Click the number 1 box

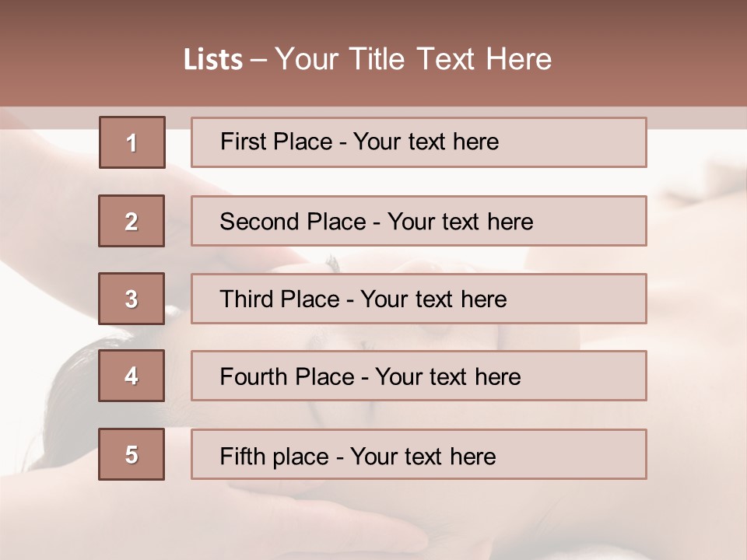click(132, 142)
